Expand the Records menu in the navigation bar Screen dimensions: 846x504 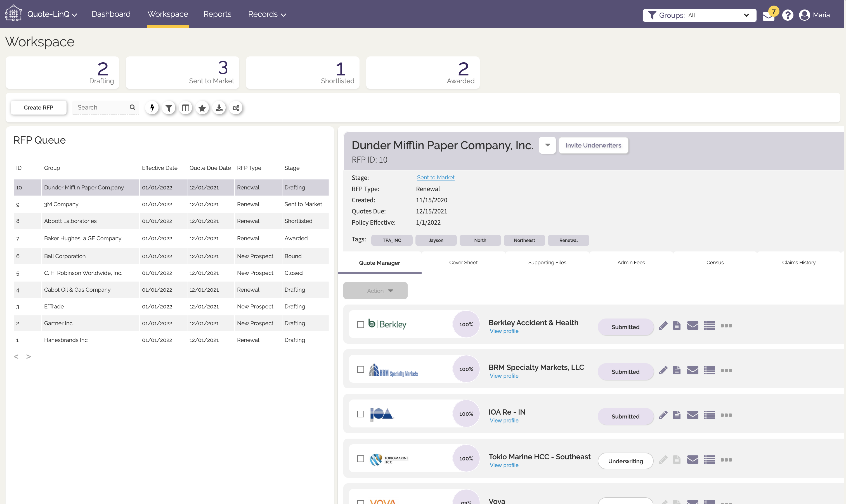(x=267, y=14)
